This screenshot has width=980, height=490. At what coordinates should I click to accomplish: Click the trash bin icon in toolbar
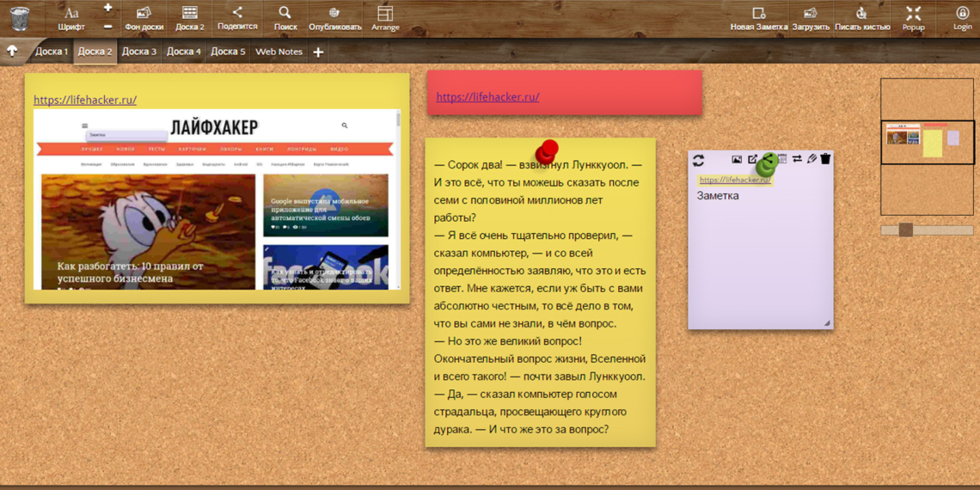pos(20,17)
